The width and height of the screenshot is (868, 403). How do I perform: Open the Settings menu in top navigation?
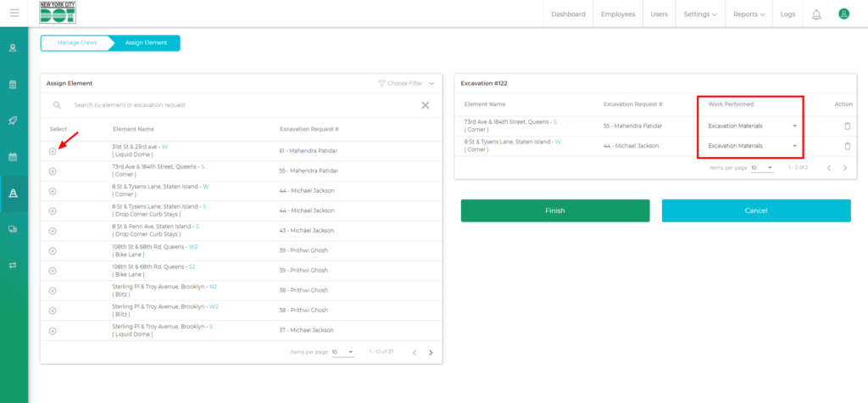[699, 14]
